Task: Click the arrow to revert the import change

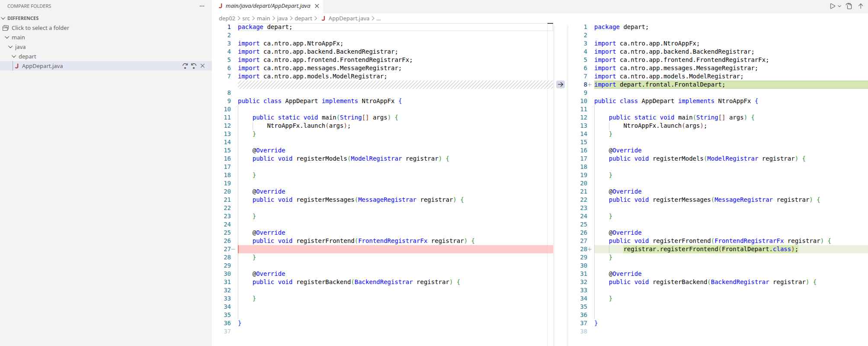Action: point(560,84)
